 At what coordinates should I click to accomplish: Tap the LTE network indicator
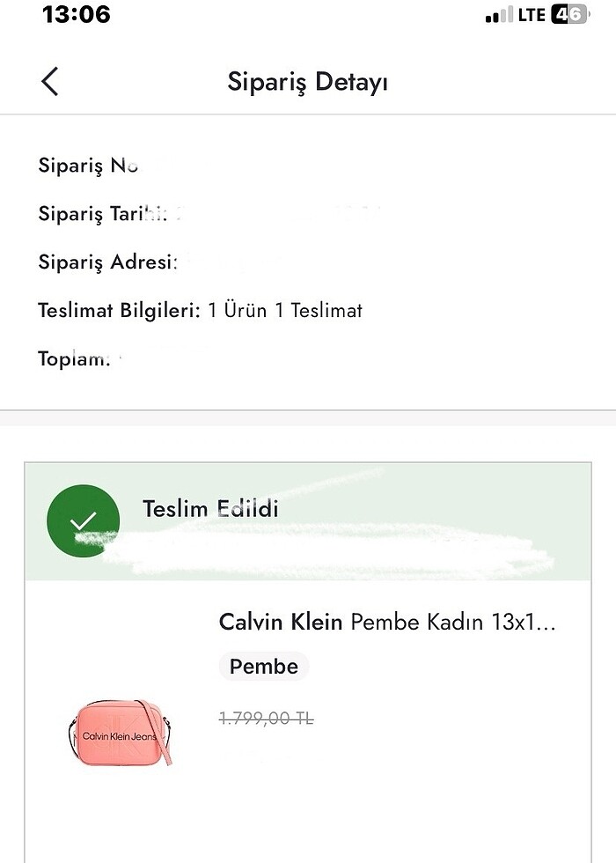pos(531,15)
